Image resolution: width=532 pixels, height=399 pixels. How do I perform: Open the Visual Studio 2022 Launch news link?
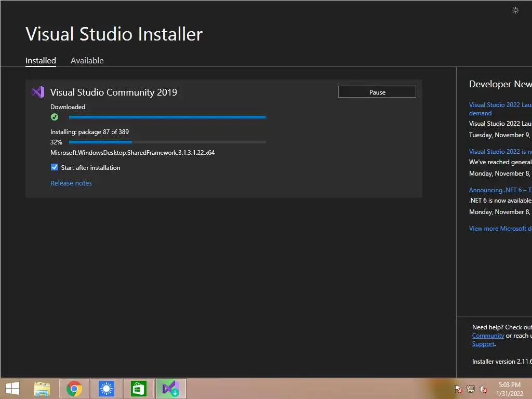coord(500,109)
